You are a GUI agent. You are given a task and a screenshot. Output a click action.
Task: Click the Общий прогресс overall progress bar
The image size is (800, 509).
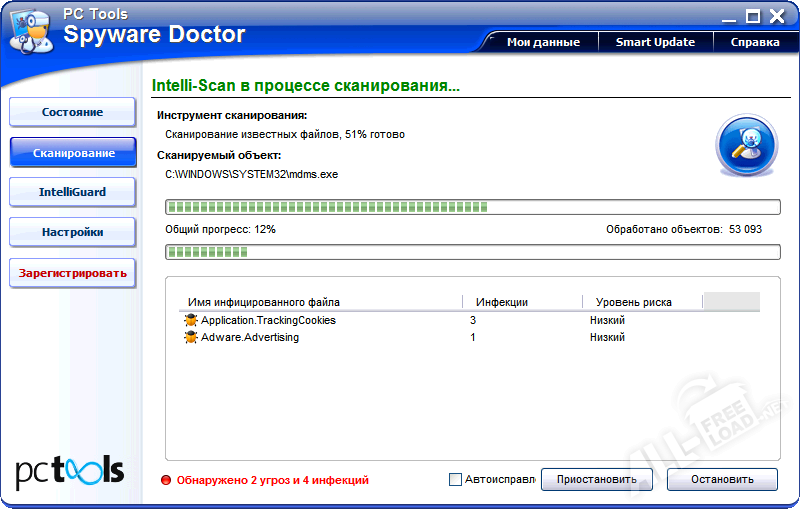pos(472,252)
